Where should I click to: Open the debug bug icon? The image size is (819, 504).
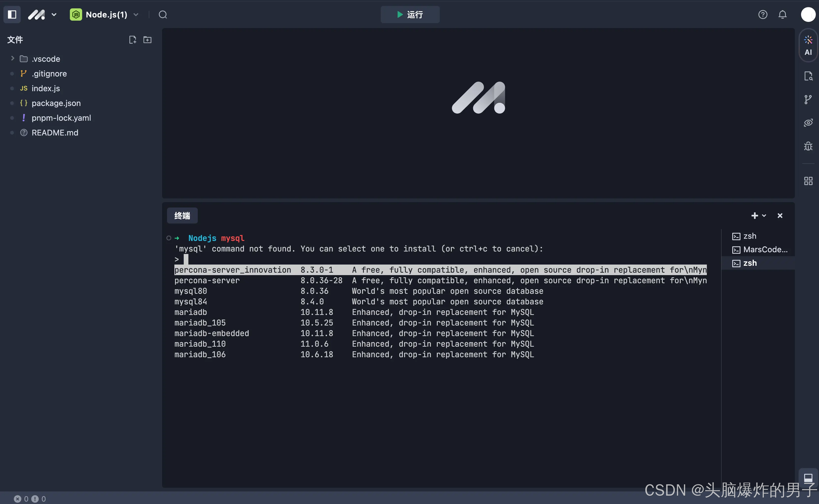[x=808, y=146]
